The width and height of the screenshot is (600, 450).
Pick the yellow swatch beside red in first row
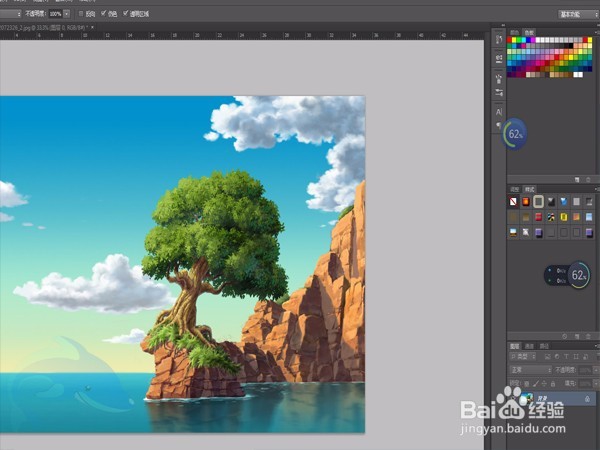(x=514, y=40)
